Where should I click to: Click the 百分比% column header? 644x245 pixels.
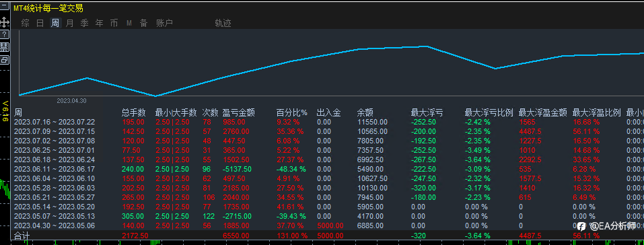point(291,112)
